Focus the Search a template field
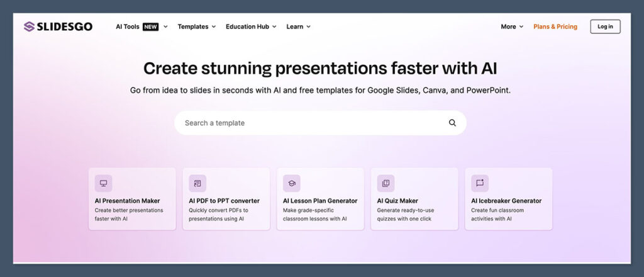 (x=320, y=123)
